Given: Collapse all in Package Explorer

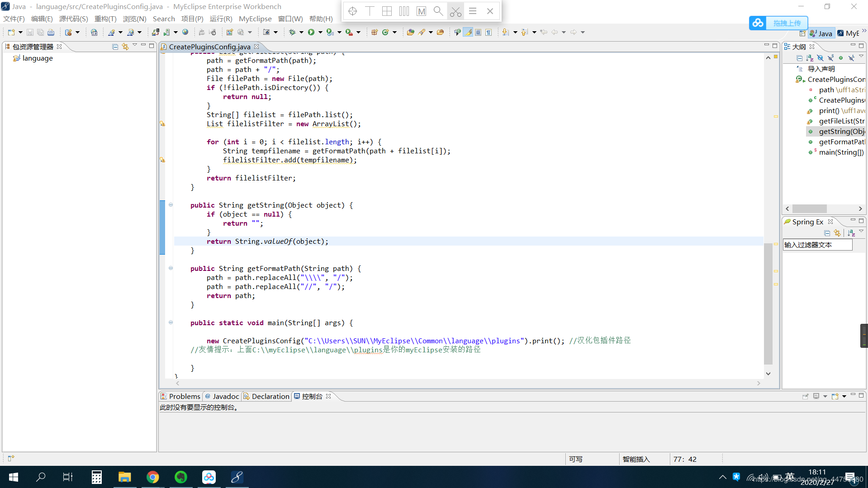Looking at the screenshot, I should [x=115, y=47].
